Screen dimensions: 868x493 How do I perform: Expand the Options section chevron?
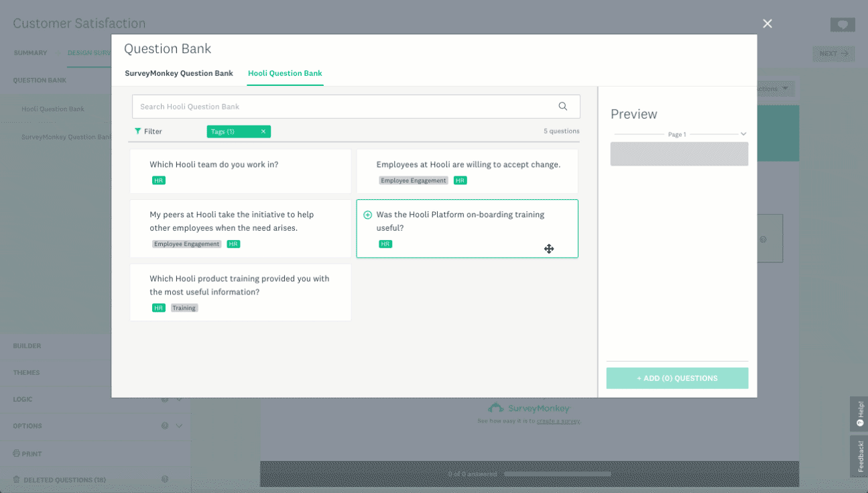click(178, 426)
